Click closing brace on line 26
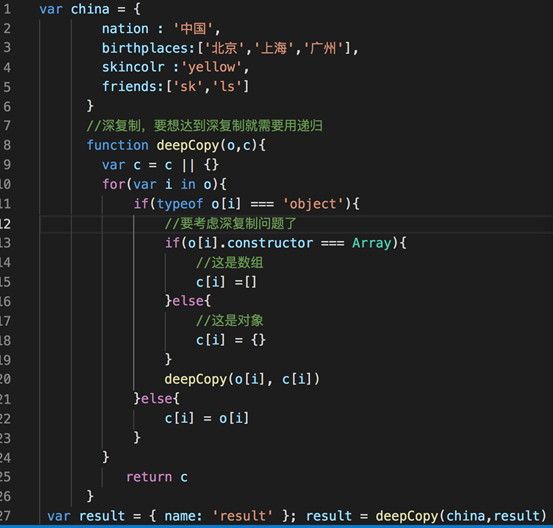This screenshot has height=528, width=553. (90, 496)
